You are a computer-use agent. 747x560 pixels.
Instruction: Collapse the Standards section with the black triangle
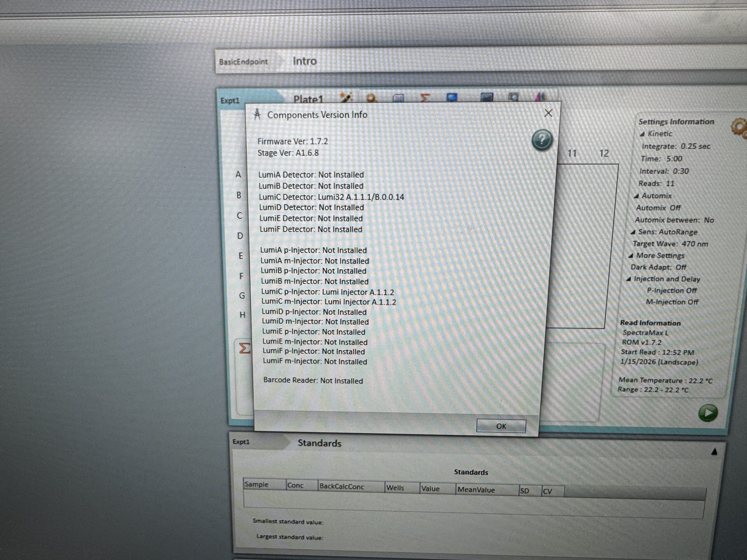714,452
